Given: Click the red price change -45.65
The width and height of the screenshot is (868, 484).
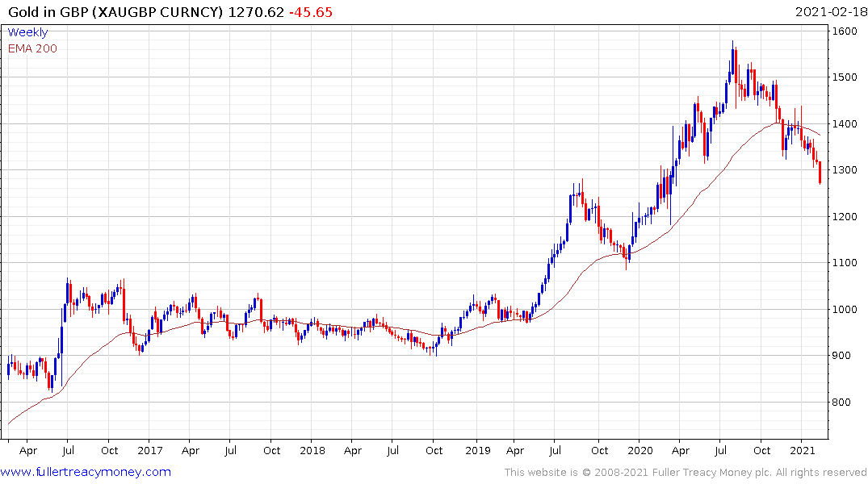Looking at the screenshot, I should pyautogui.click(x=311, y=11).
